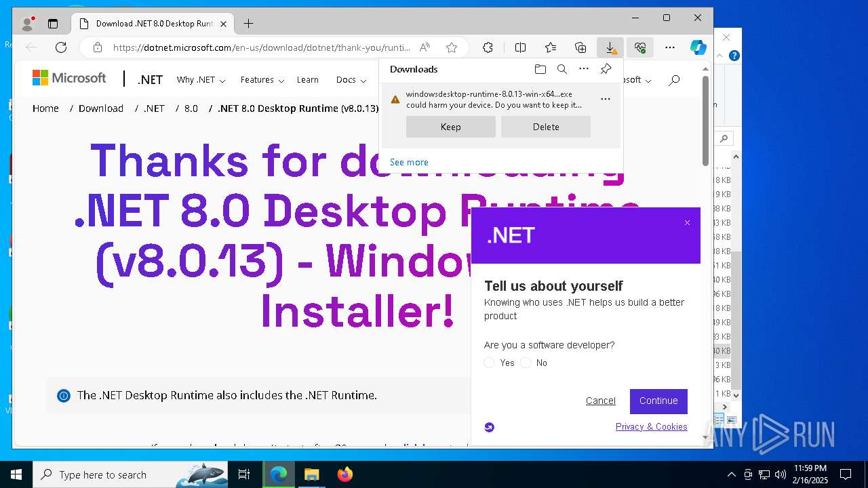The image size is (868, 488).
Task: Go to Download breadcrumb
Action: coord(101,108)
